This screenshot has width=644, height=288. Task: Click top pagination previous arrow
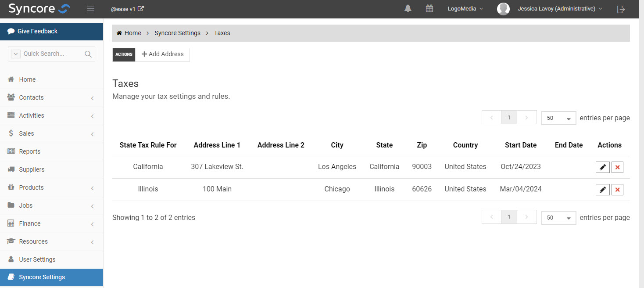[x=492, y=118]
